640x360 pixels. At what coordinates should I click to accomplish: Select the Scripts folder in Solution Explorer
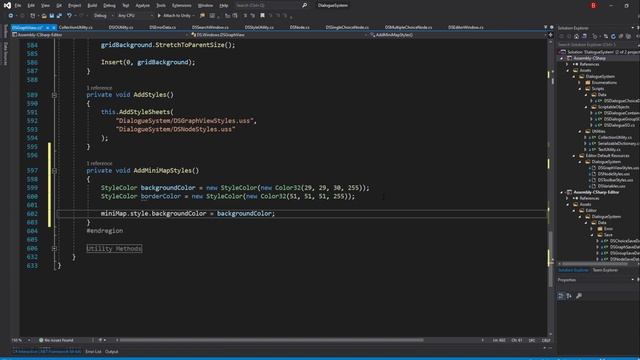click(598, 89)
